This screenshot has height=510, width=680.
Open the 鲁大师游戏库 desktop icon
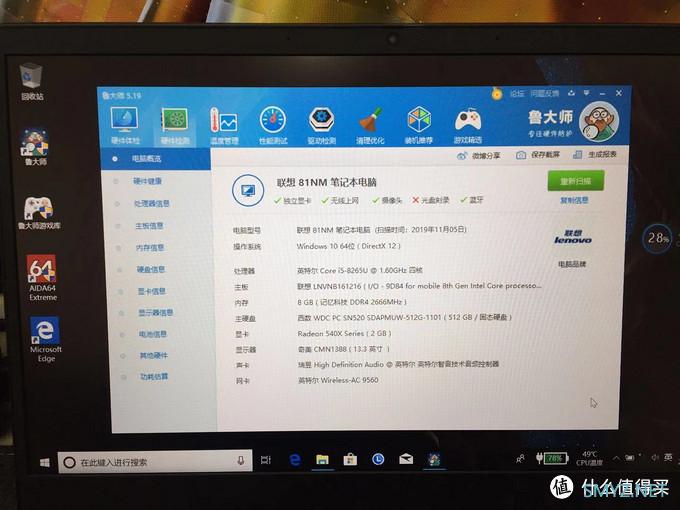39,213
